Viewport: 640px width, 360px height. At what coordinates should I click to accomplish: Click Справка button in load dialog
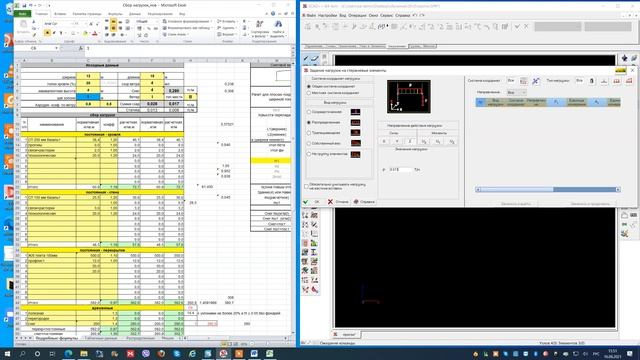pyautogui.click(x=364, y=202)
